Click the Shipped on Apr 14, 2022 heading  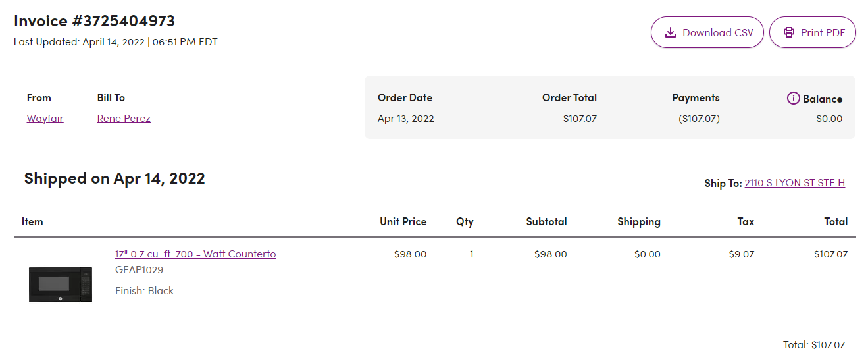click(115, 178)
